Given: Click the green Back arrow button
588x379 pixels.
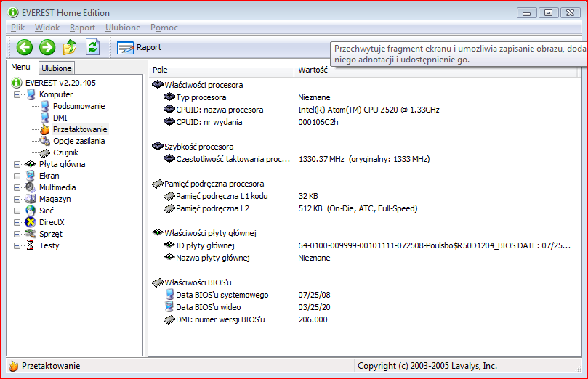Looking at the screenshot, I should (25, 48).
